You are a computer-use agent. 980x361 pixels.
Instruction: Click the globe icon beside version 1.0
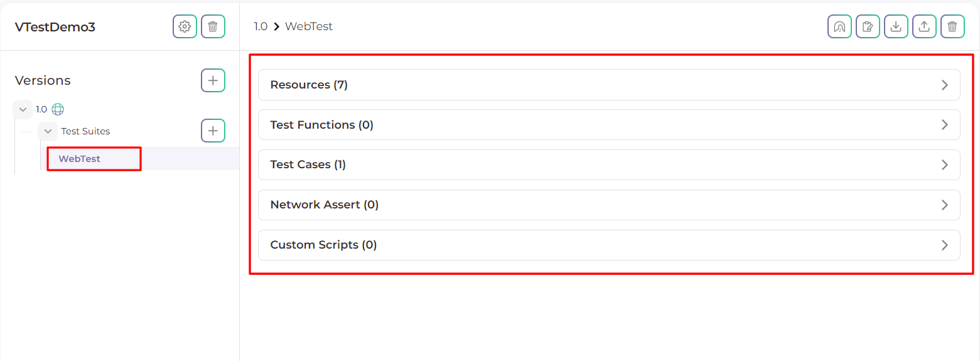[58, 109]
